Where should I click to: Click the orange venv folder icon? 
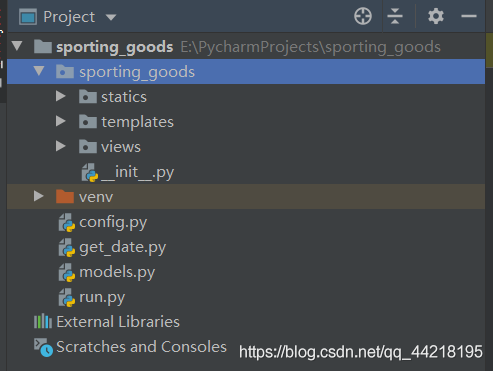[65, 196]
